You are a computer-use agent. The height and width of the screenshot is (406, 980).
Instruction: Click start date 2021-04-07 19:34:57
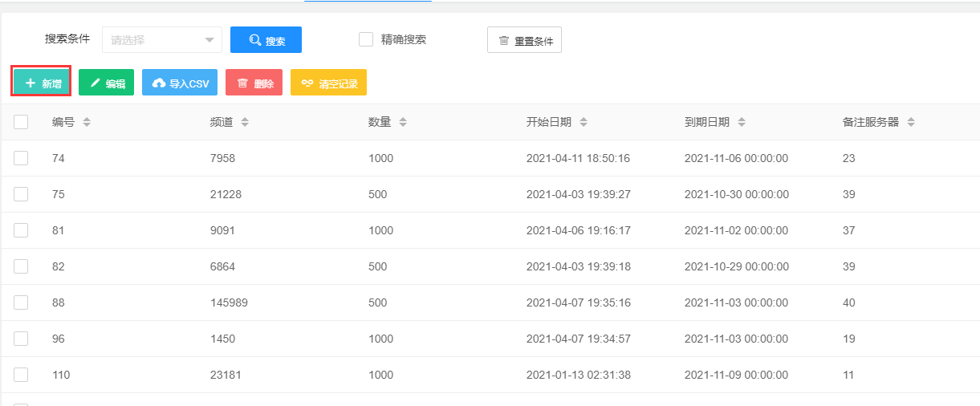(579, 339)
